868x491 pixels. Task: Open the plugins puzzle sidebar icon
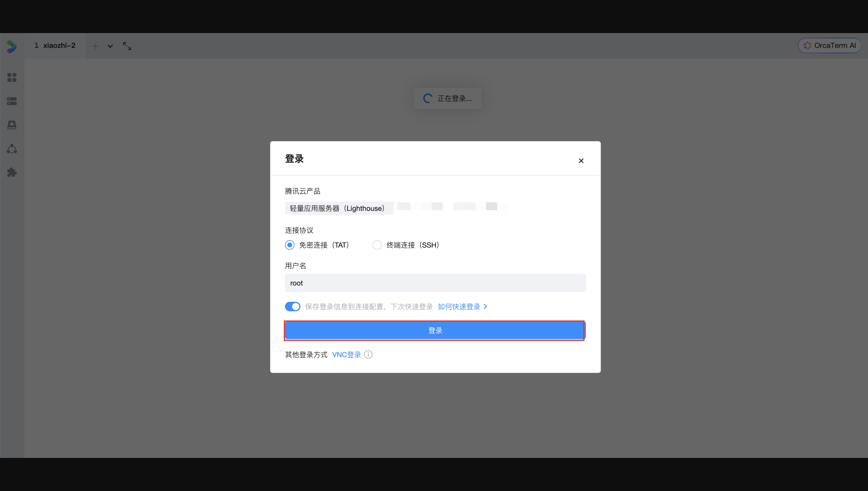(x=12, y=172)
